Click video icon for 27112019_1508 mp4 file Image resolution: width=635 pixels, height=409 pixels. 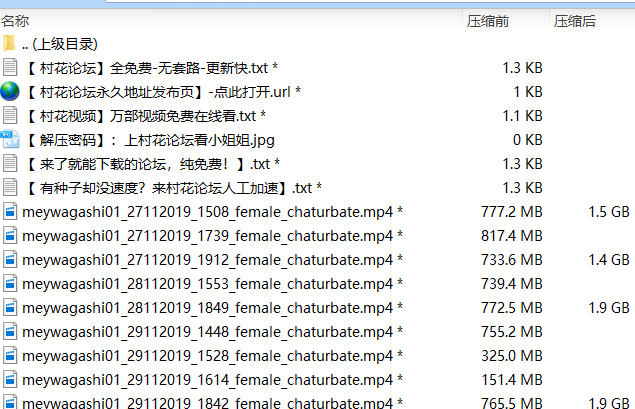(x=10, y=211)
